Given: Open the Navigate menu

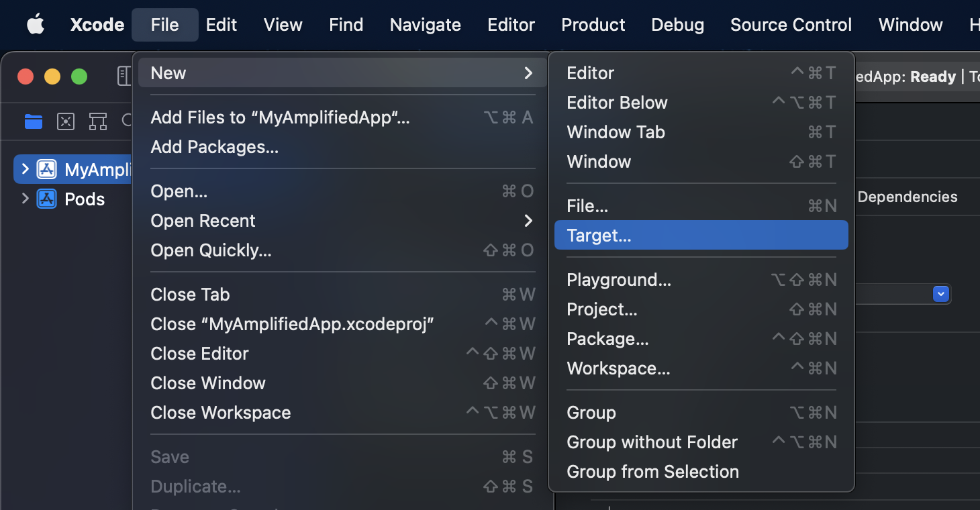Looking at the screenshot, I should click(x=426, y=25).
